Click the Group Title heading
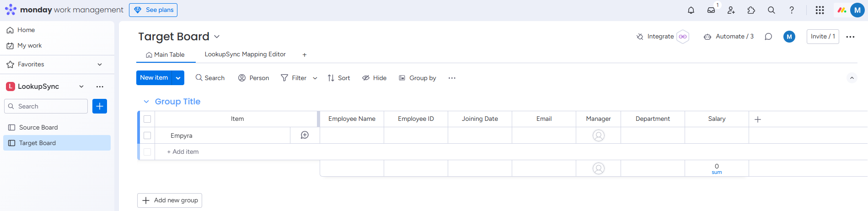Viewport: 868px width, 211px height. pyautogui.click(x=177, y=102)
